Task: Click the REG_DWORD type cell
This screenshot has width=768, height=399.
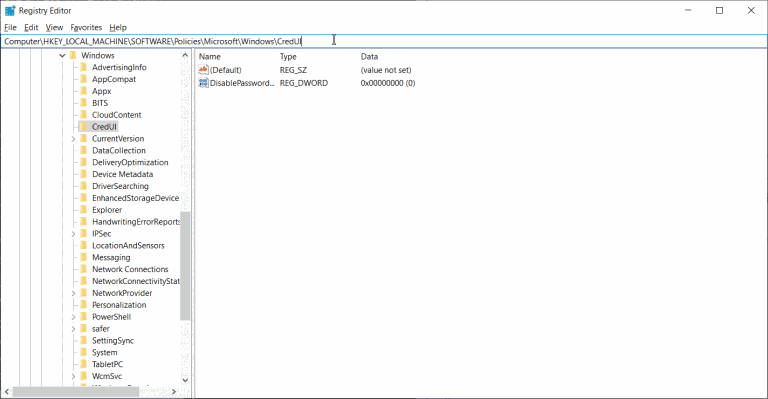Action: [304, 83]
